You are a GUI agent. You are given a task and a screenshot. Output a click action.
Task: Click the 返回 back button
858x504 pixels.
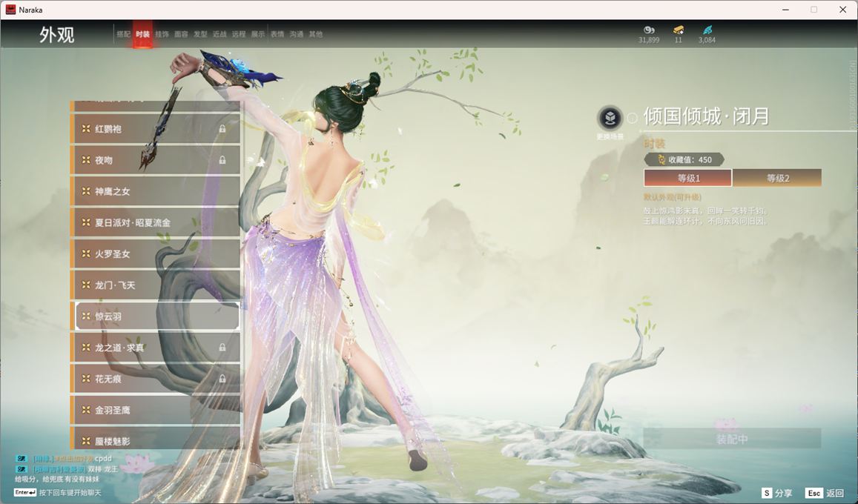(x=825, y=493)
